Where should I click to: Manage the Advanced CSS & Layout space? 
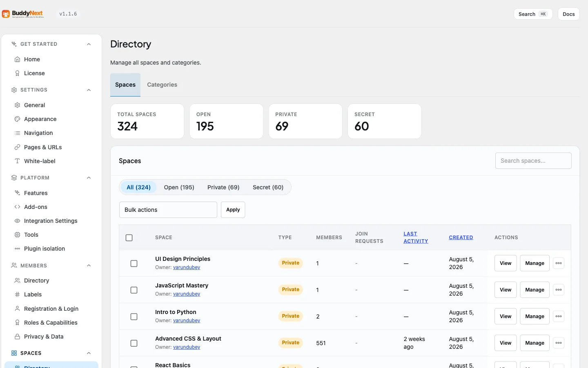point(535,343)
